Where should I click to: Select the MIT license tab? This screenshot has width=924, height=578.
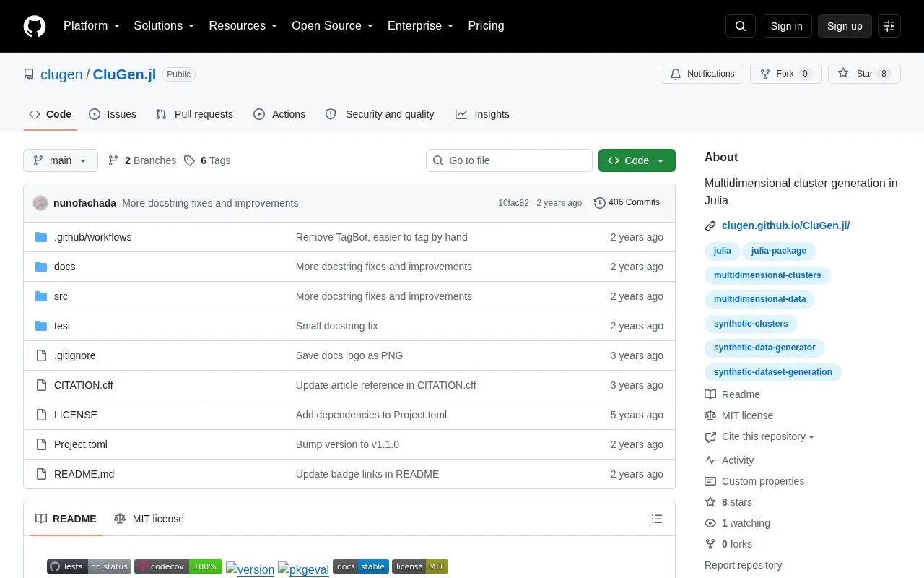[x=149, y=519]
